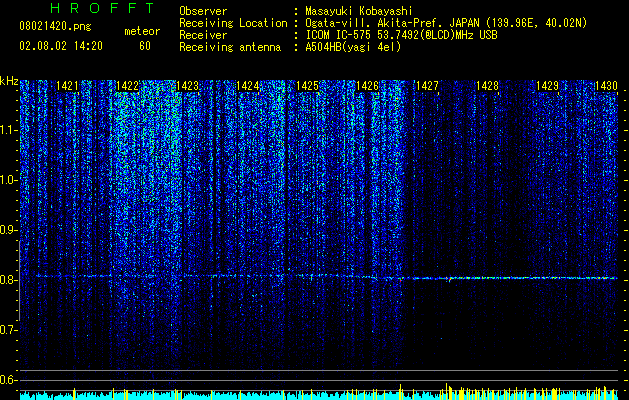Click the Receiving antenna label
Viewport: 629px width, 400px height.
(230, 47)
